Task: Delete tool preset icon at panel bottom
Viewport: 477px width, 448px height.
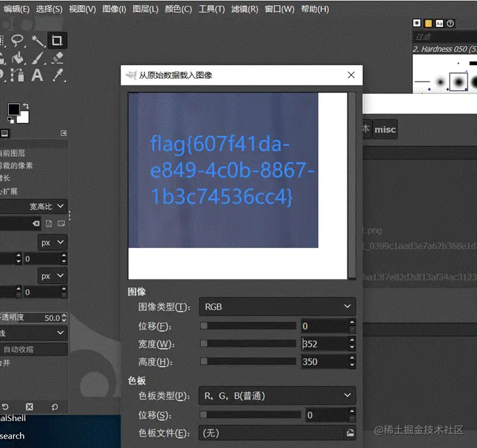Action: [x=30, y=407]
